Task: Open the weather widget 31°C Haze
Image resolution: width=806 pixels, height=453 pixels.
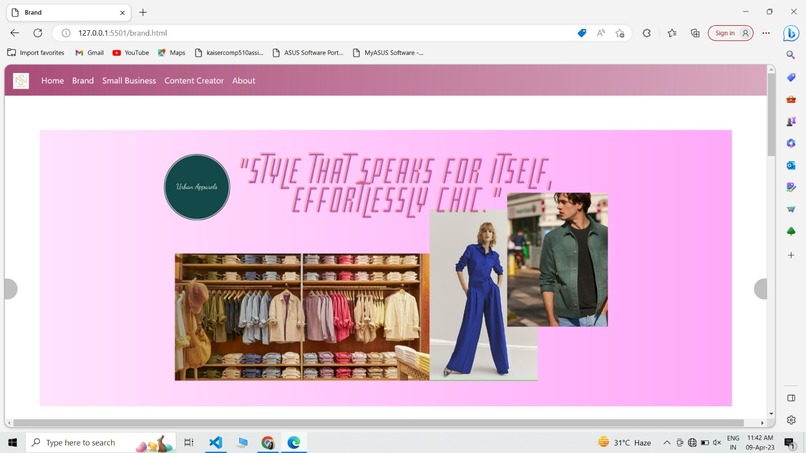Action: (625, 442)
